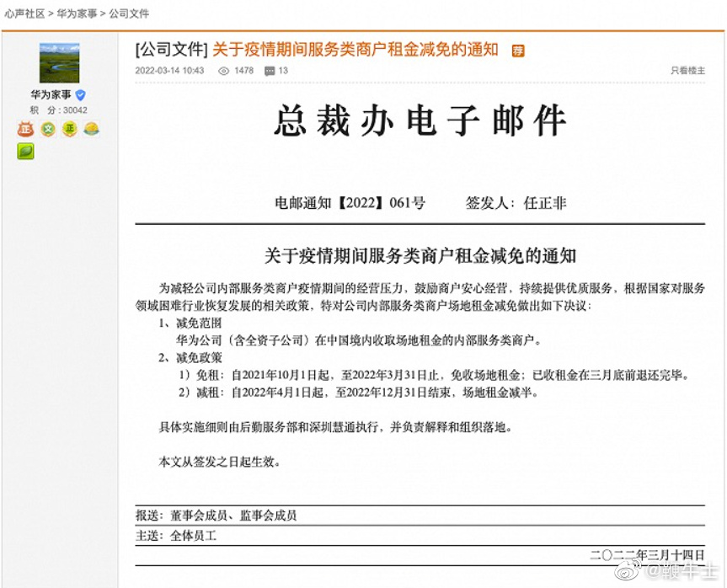Click the view count 1478
The height and width of the screenshot is (588, 727).
[244, 71]
